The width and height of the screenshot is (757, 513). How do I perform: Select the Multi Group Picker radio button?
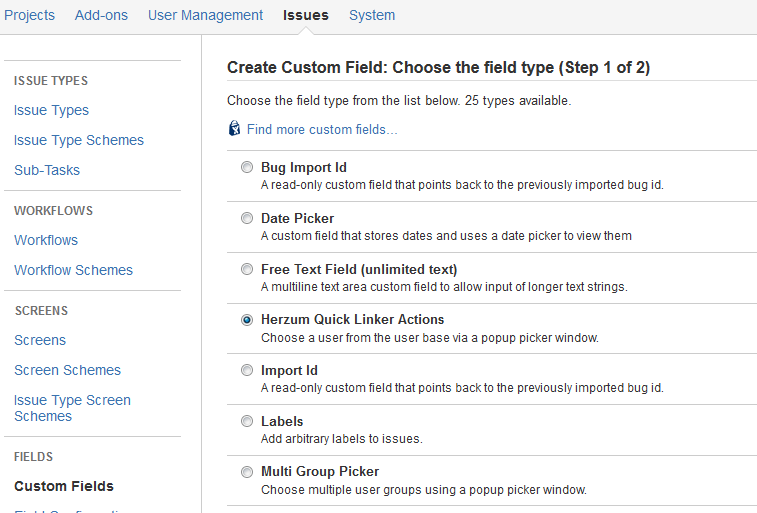coord(247,472)
